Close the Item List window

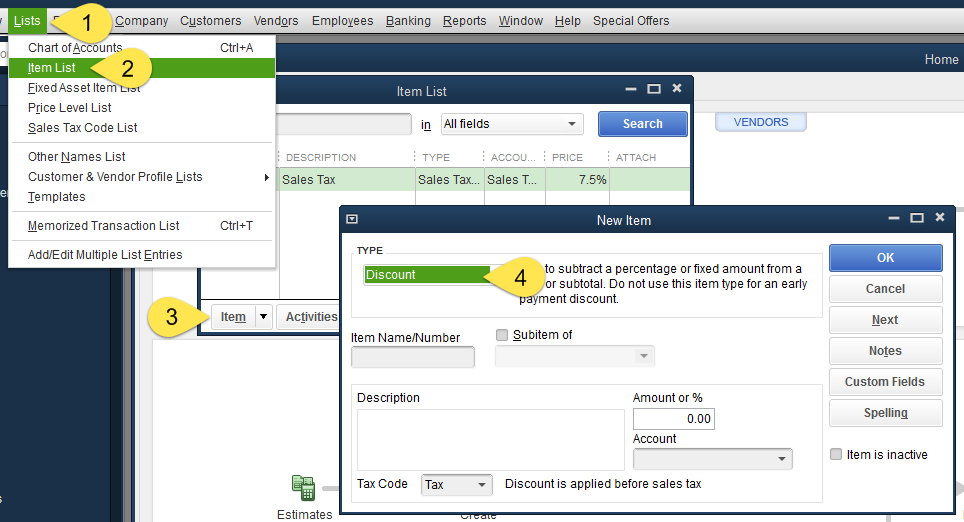pos(677,89)
